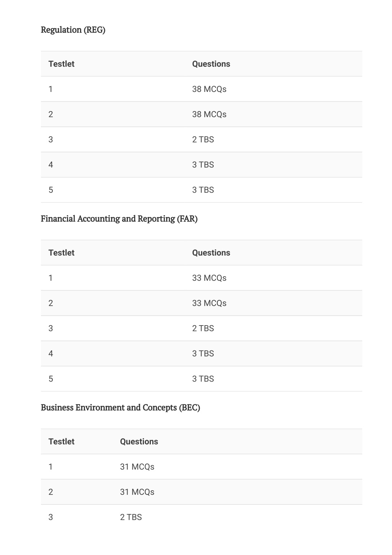
Task: Click the 2 TBS cell in FAR table
Action: 203,329
